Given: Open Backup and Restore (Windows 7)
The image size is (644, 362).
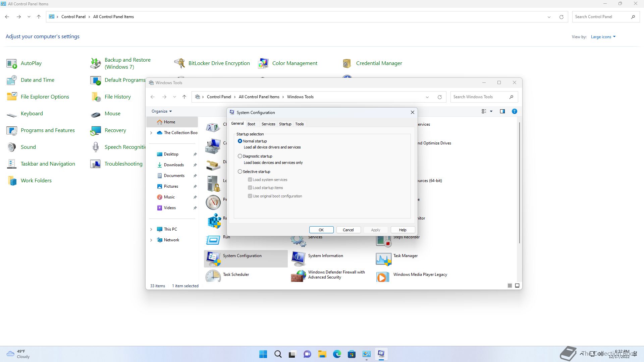Looking at the screenshot, I should point(121,63).
